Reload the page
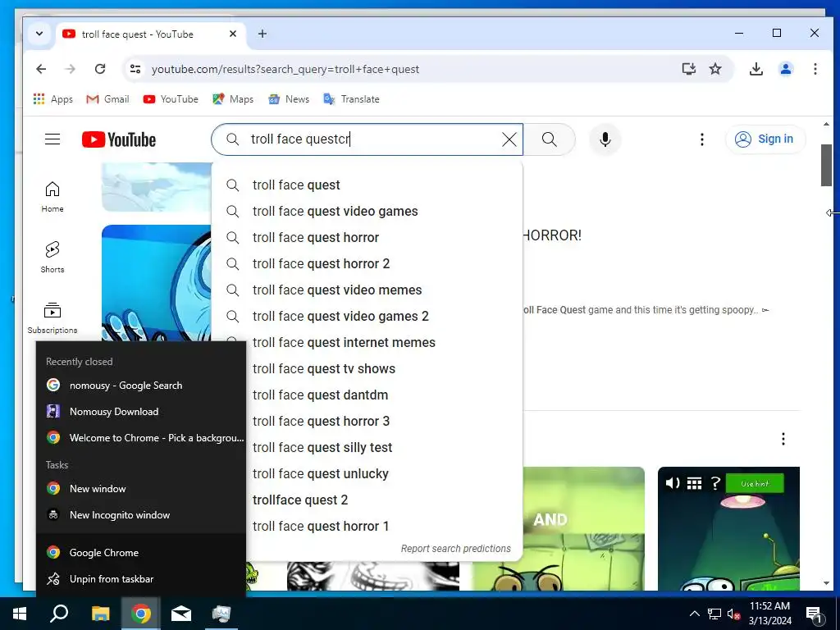 (99, 69)
